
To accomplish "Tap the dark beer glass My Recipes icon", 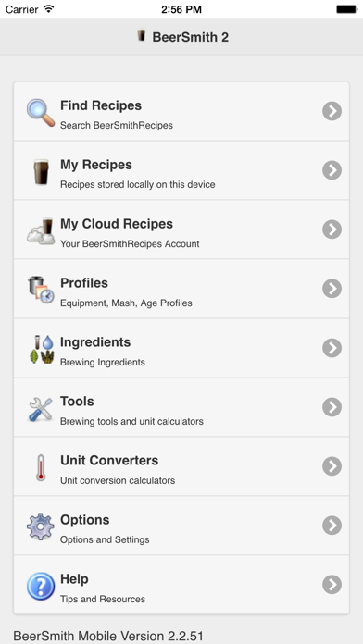I will pos(41,172).
